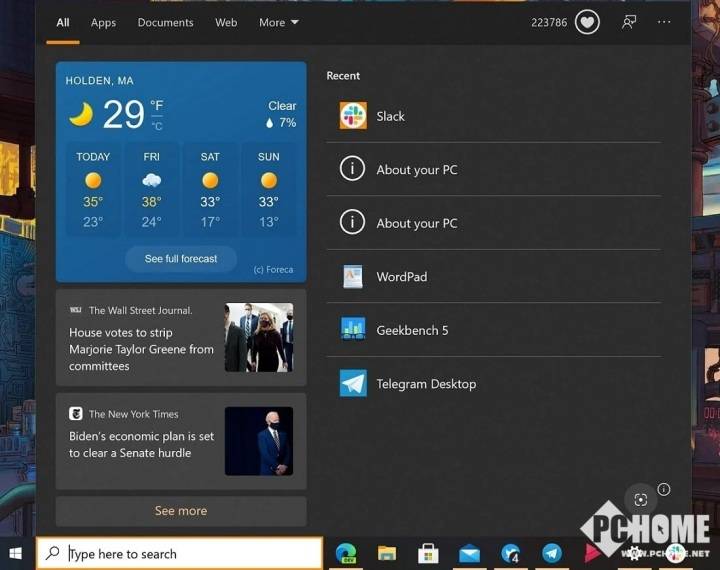
Task: Open the Mail app on taskbar
Action: click(x=469, y=554)
